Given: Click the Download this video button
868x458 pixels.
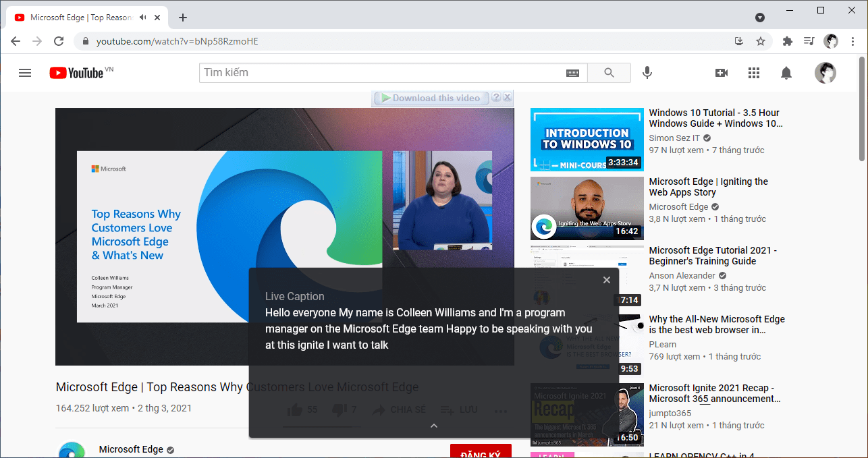Looking at the screenshot, I should point(429,98).
